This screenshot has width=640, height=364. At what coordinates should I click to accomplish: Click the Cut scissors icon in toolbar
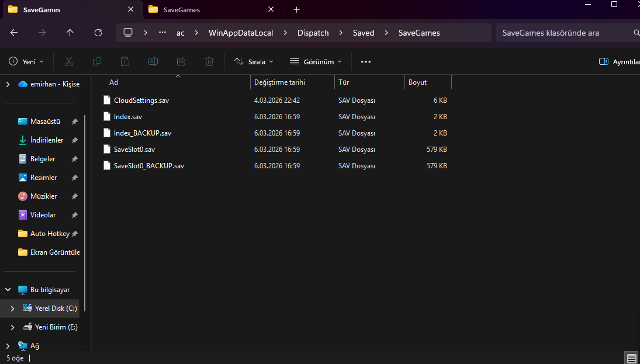[x=69, y=61]
